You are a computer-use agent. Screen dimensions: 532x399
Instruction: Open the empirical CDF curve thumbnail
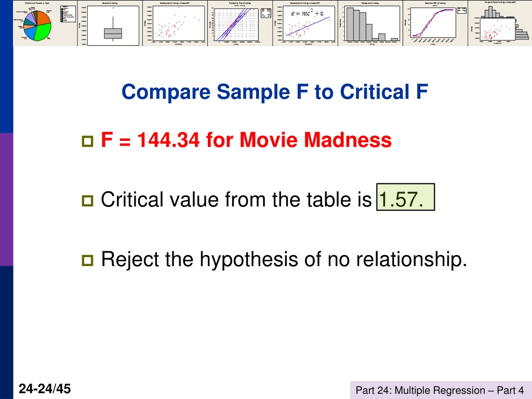pos(435,23)
